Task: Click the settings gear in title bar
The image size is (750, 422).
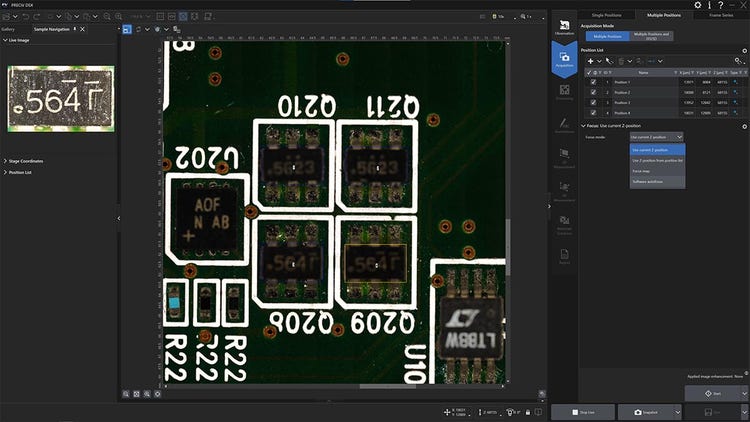Action: pyautogui.click(x=697, y=5)
